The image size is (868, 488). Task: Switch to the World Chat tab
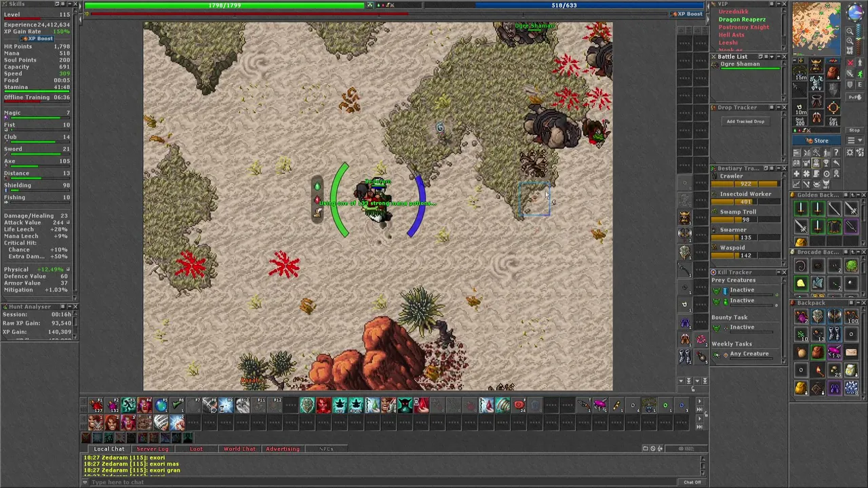click(x=239, y=449)
